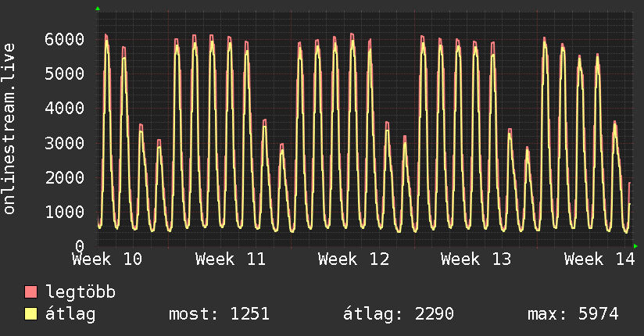Click the onlinestream.live vertical axis title
Viewport: 644px width, 336px height.
(x=9, y=129)
